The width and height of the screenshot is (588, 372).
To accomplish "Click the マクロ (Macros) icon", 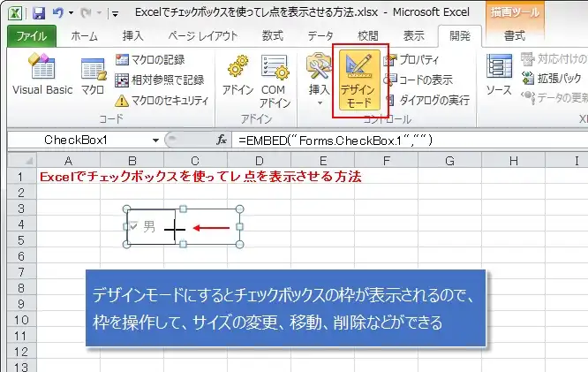I will coord(93,75).
